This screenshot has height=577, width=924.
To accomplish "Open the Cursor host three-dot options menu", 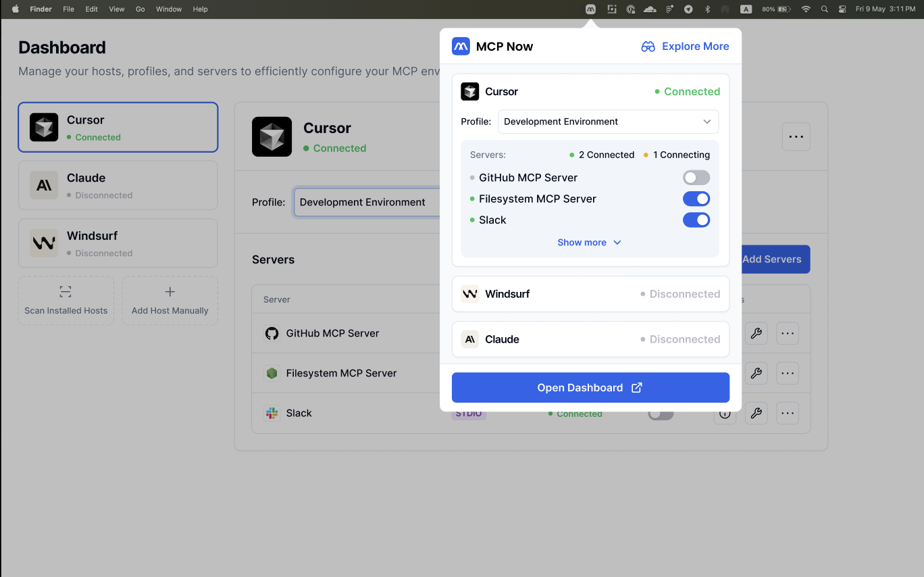I will tap(796, 137).
